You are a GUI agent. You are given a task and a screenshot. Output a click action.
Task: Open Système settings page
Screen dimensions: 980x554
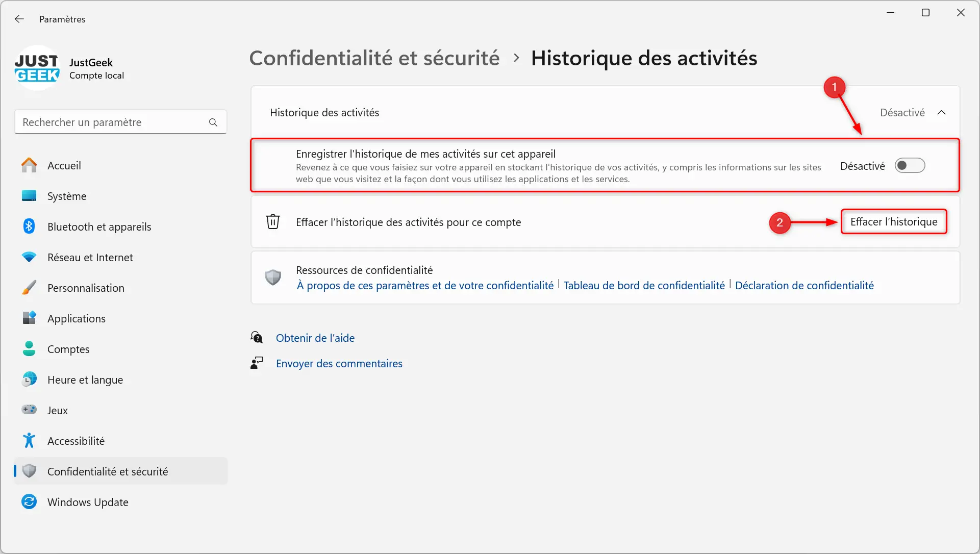(120, 196)
